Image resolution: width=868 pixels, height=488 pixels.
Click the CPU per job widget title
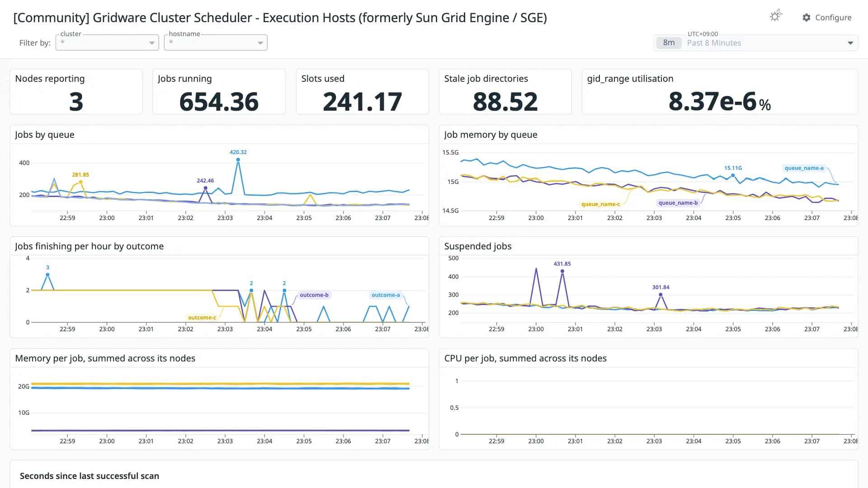click(x=525, y=358)
